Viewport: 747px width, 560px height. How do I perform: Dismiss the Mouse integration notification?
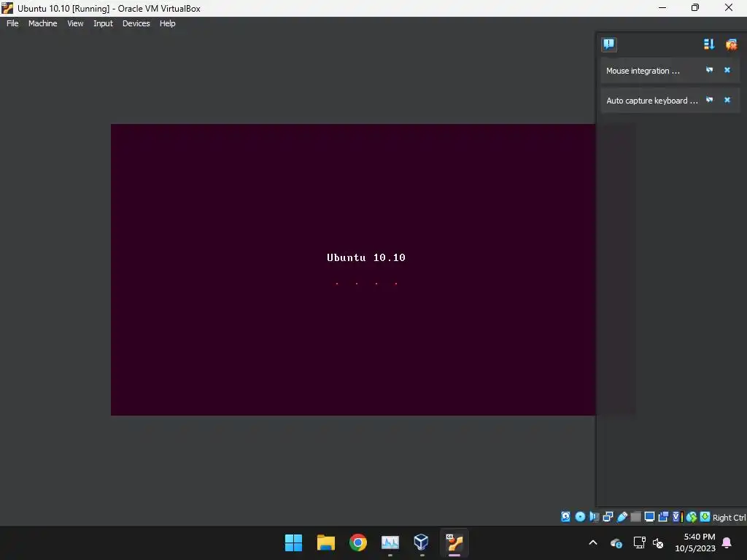coord(727,70)
